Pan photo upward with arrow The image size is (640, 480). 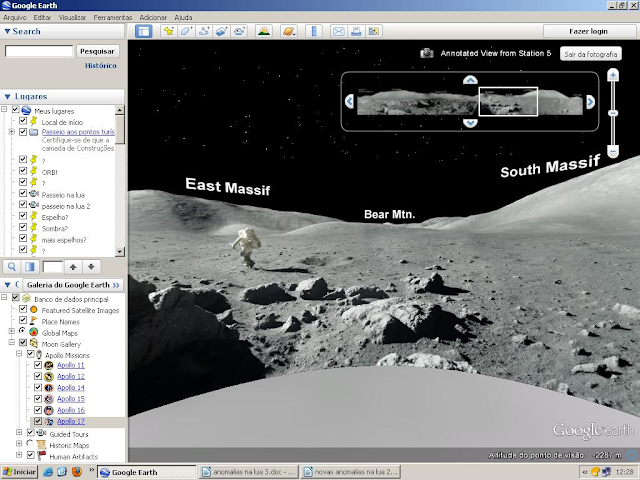pos(470,80)
